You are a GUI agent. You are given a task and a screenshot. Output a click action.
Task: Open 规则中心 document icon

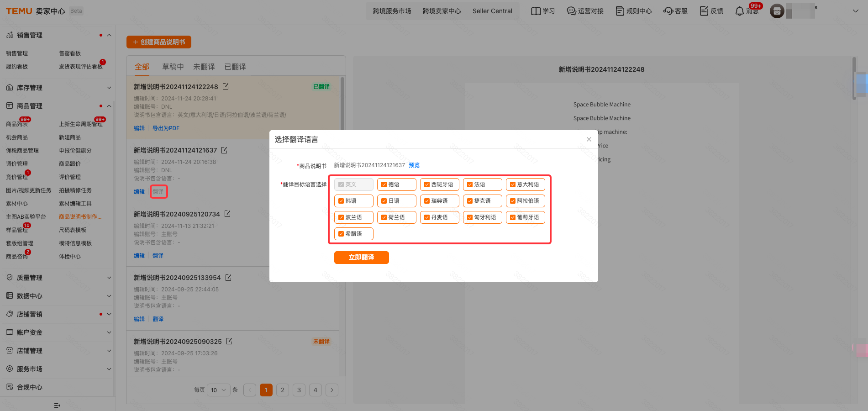pos(620,11)
